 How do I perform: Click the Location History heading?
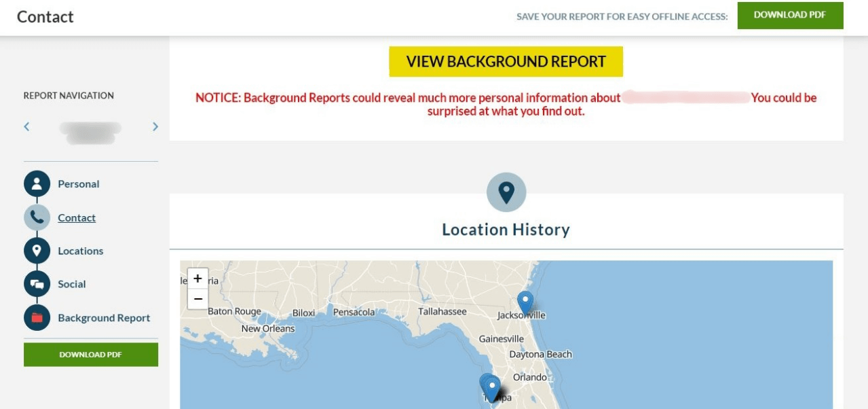pos(505,229)
